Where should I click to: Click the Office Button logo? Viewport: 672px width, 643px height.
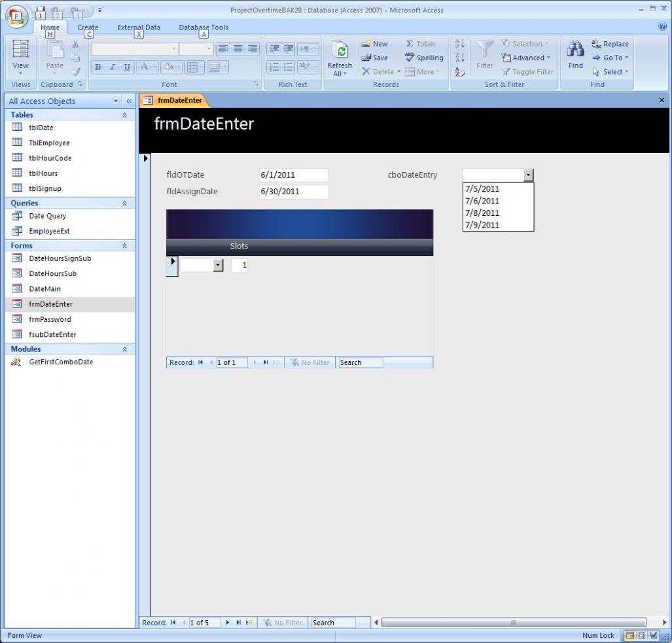coord(18,17)
